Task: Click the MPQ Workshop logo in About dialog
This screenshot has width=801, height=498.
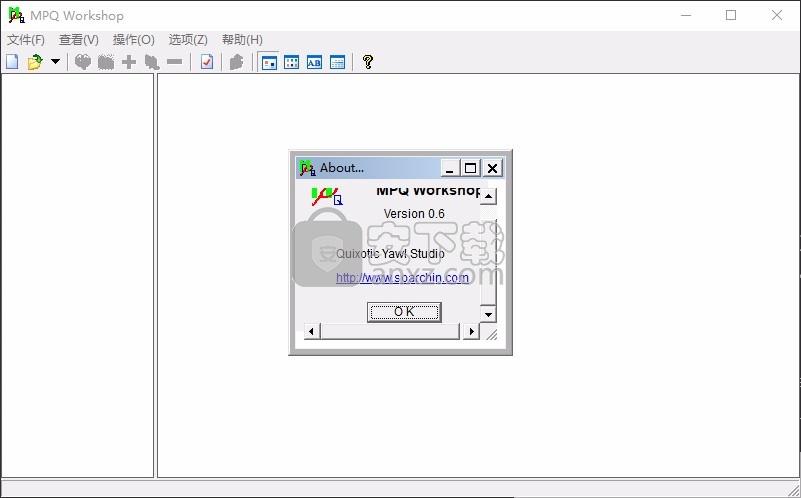Action: [x=327, y=197]
